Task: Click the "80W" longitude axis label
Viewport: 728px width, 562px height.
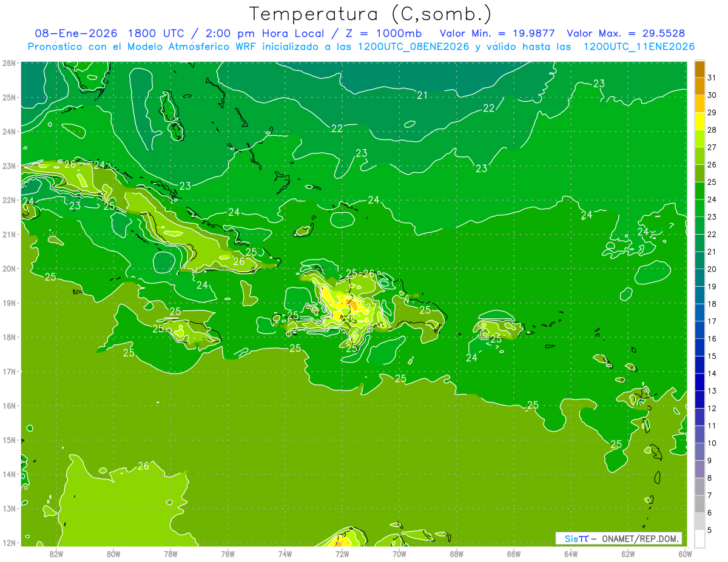Action: [113, 554]
